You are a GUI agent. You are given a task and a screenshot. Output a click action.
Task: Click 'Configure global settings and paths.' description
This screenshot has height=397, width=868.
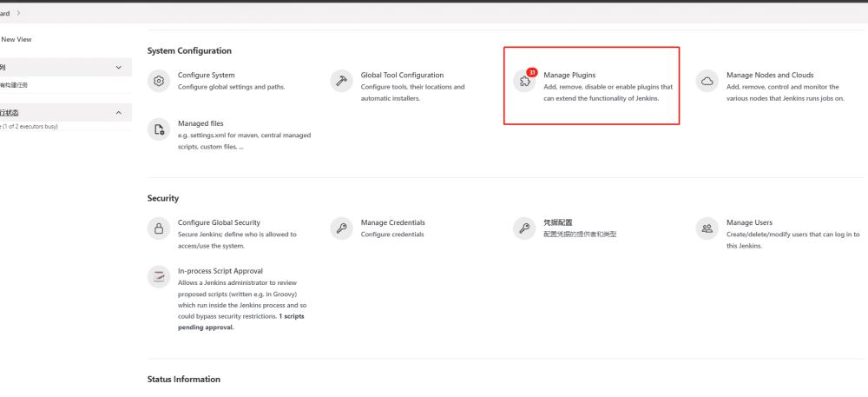pyautogui.click(x=232, y=87)
